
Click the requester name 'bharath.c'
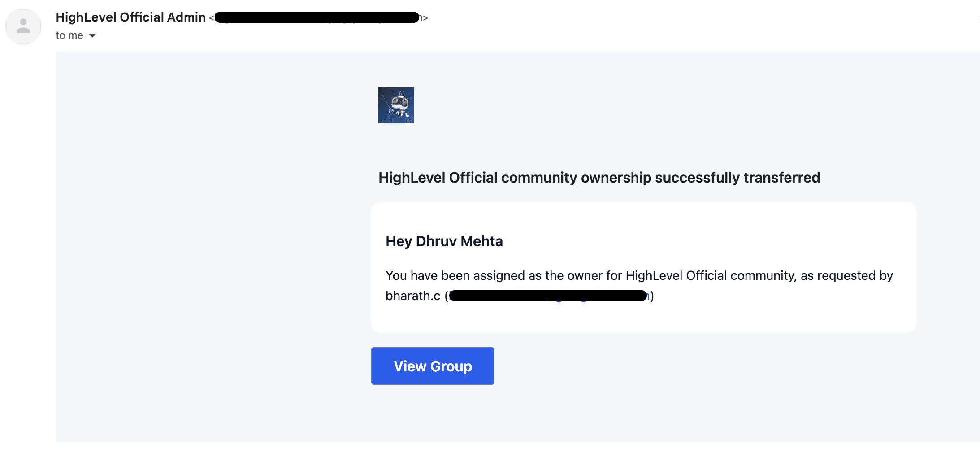pos(413,296)
